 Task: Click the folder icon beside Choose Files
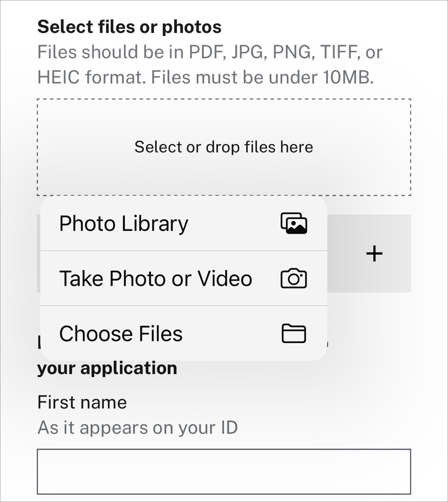(x=294, y=334)
